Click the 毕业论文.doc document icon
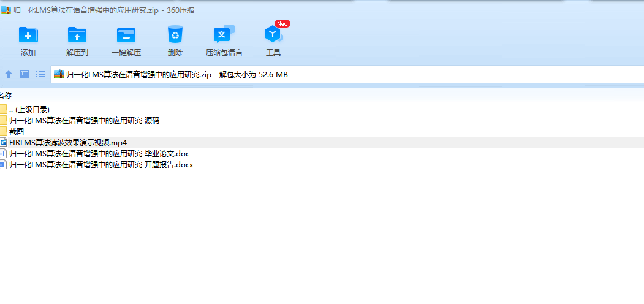644x304 pixels. click(x=3, y=154)
